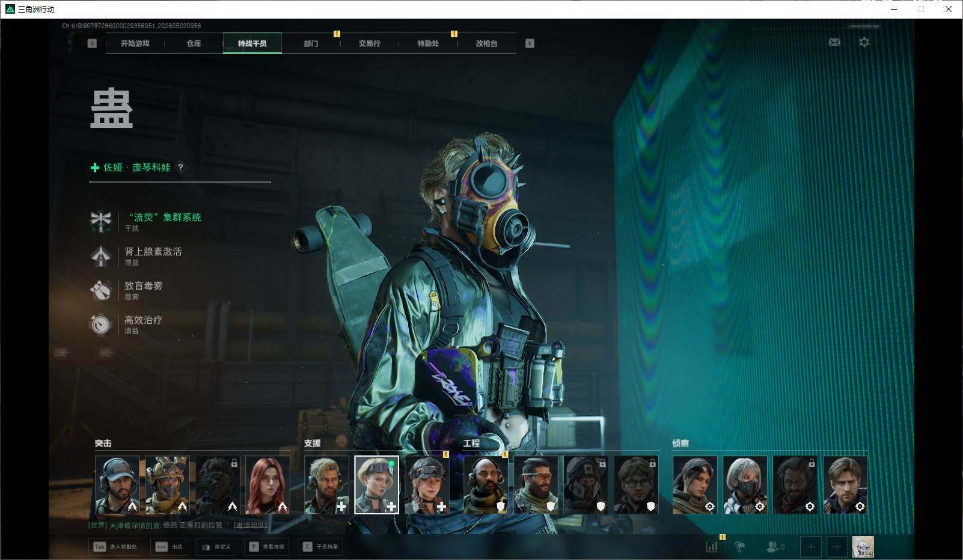This screenshot has height=560, width=963.
Task: Select the brown-haired male 侦察 operator
Action: click(845, 485)
